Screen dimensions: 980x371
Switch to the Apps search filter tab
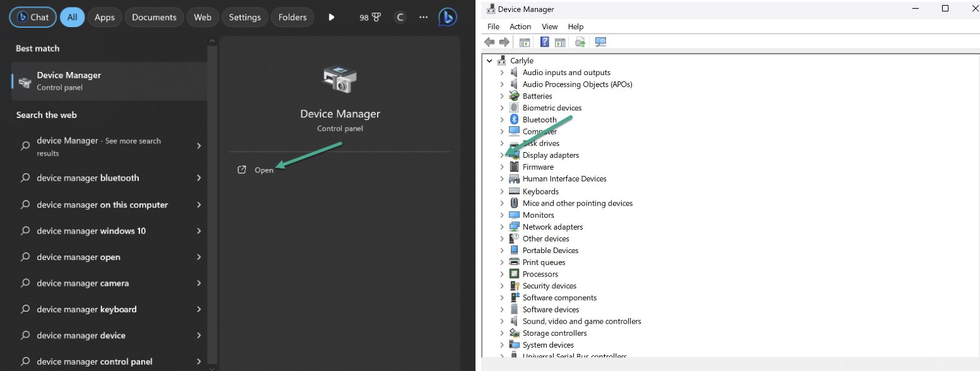pyautogui.click(x=105, y=17)
